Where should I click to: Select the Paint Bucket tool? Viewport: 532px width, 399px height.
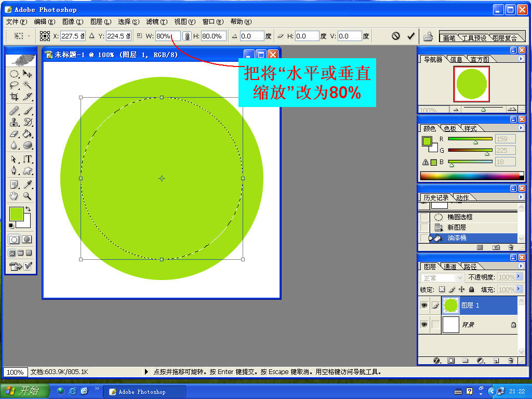pos(28,134)
